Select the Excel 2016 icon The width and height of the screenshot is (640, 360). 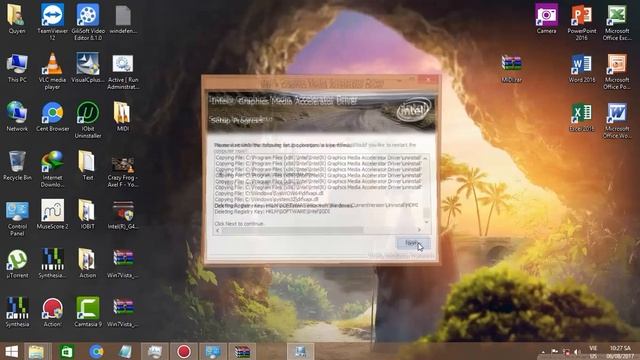(582, 117)
